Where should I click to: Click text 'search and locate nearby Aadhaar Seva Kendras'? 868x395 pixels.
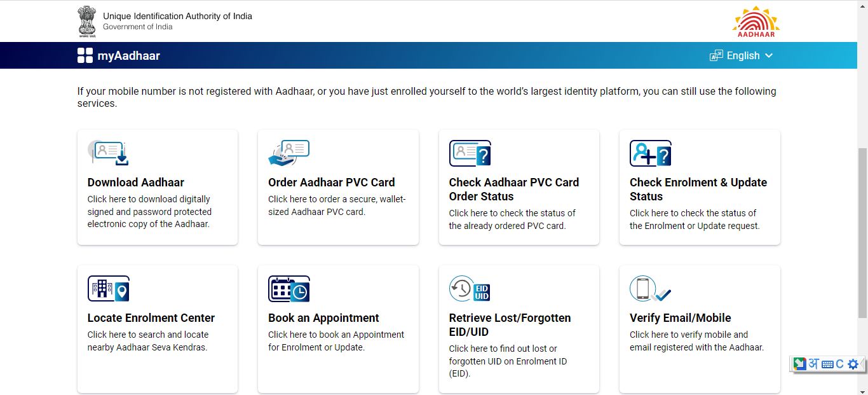click(x=148, y=341)
